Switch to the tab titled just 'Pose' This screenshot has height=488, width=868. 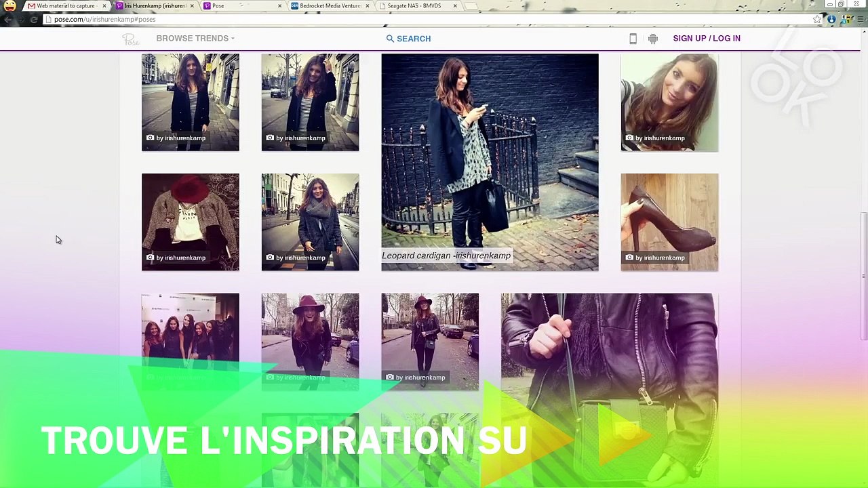click(242, 6)
